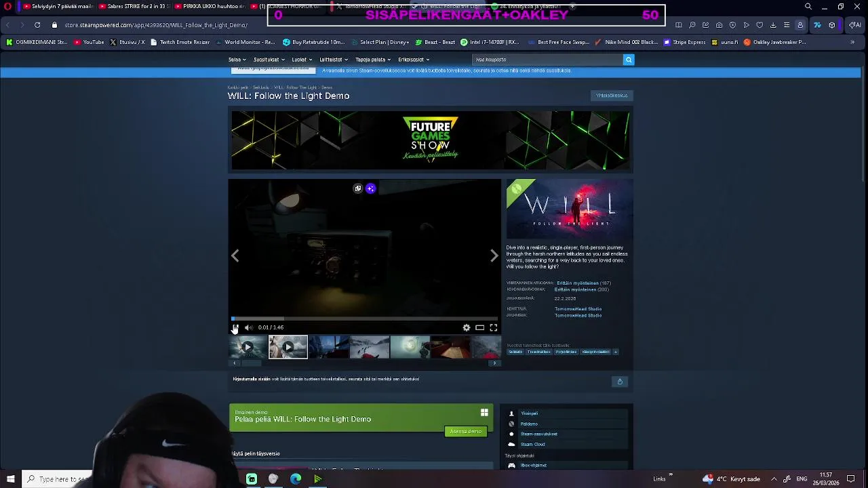Open the green arrow app on the taskbar
This screenshot has height=488, width=868.
coord(317,479)
